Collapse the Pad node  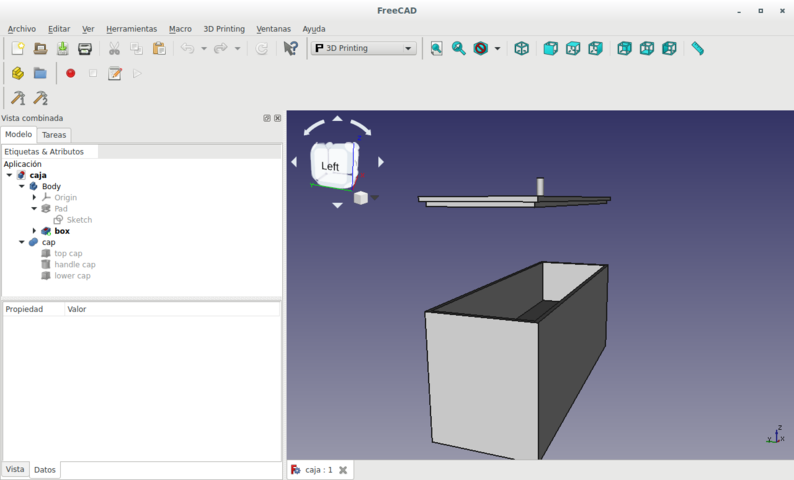[34, 209]
